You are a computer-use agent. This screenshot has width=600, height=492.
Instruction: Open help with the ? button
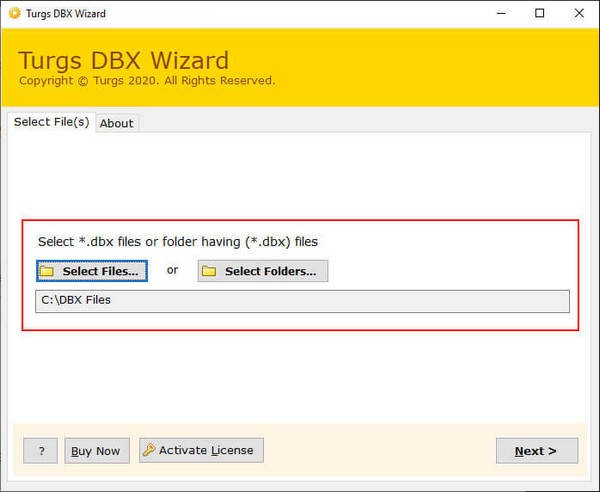click(41, 451)
